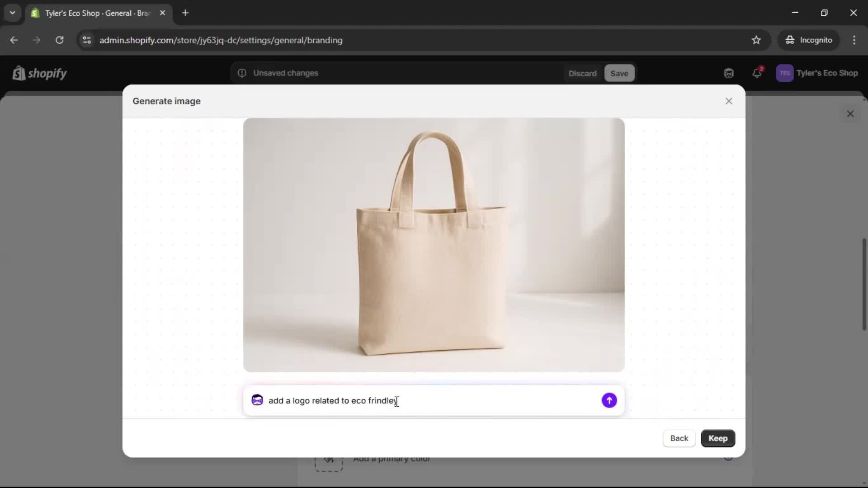
Task: Open site information icon in address bar
Action: (87, 40)
